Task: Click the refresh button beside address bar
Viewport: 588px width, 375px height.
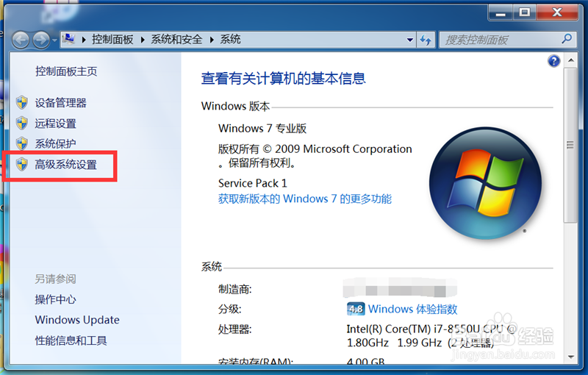Action: (x=426, y=40)
